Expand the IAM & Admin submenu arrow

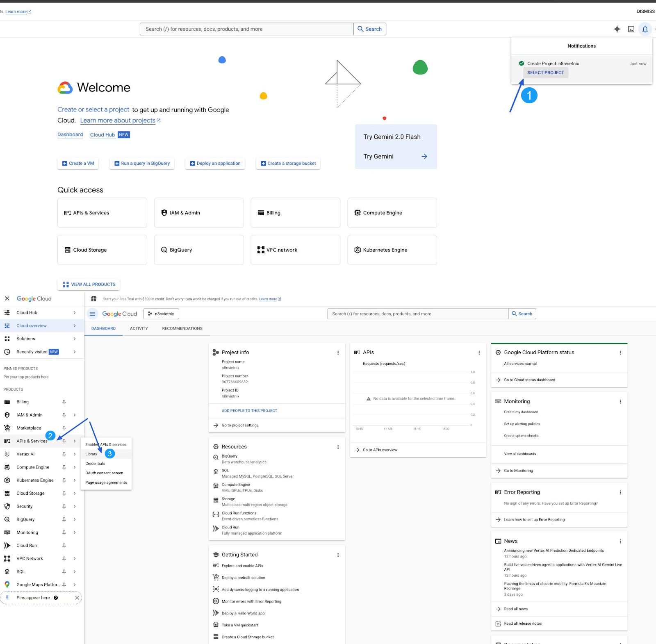click(x=75, y=415)
